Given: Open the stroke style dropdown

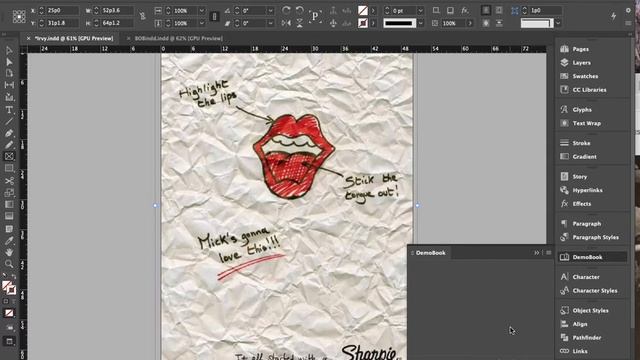Looking at the screenshot, I should coord(420,23).
